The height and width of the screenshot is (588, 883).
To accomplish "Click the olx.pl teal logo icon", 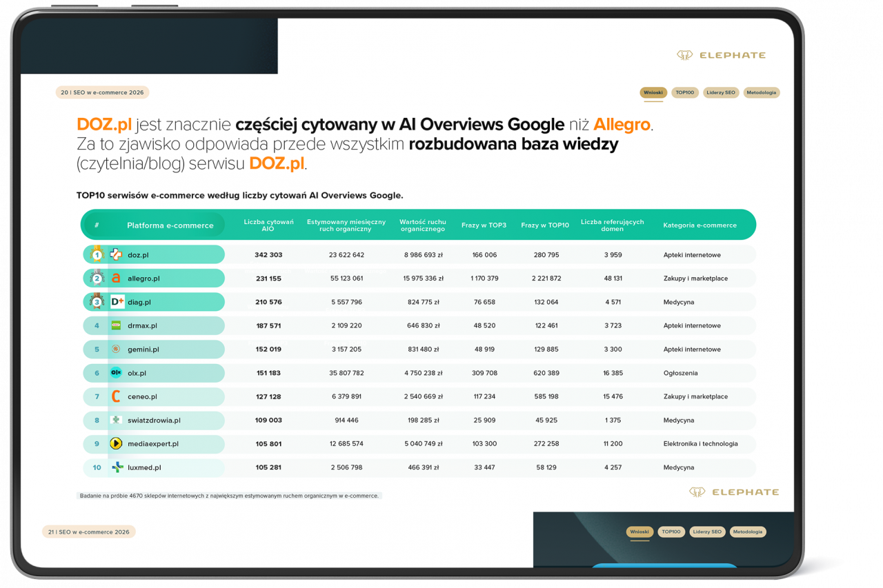I will click(116, 373).
